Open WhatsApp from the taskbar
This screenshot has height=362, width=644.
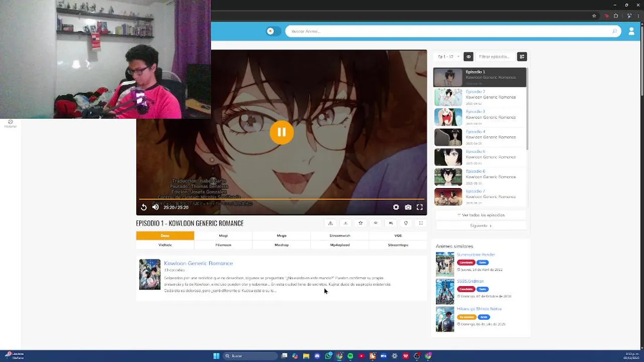tap(328, 356)
